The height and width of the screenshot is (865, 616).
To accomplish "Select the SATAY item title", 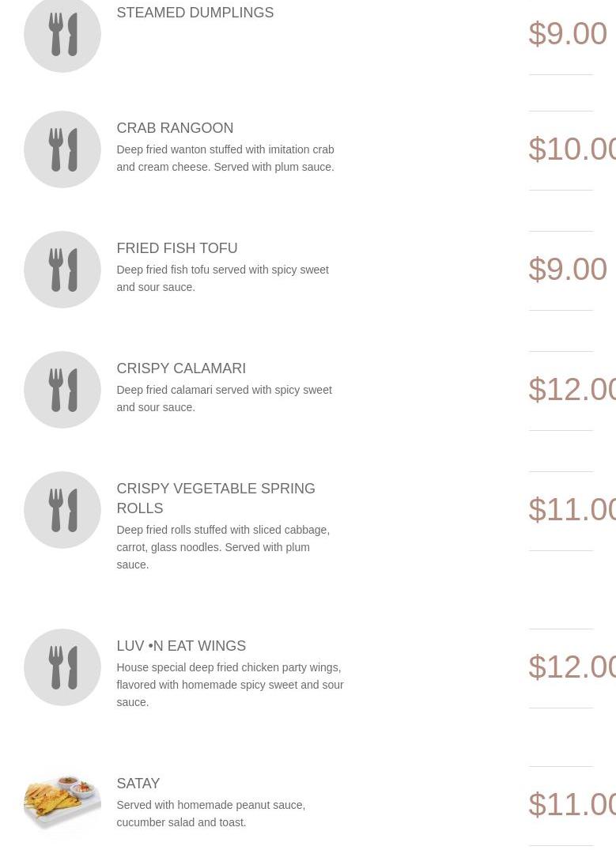I will click(138, 784).
